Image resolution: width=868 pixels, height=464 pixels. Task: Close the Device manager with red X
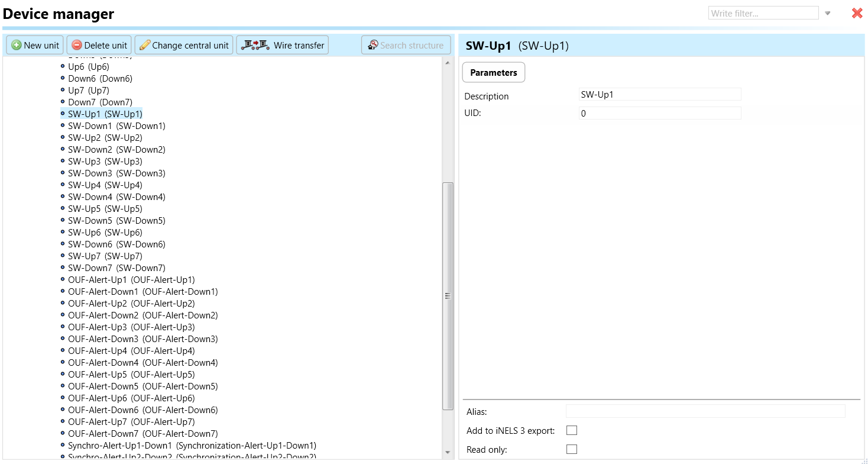point(857,13)
